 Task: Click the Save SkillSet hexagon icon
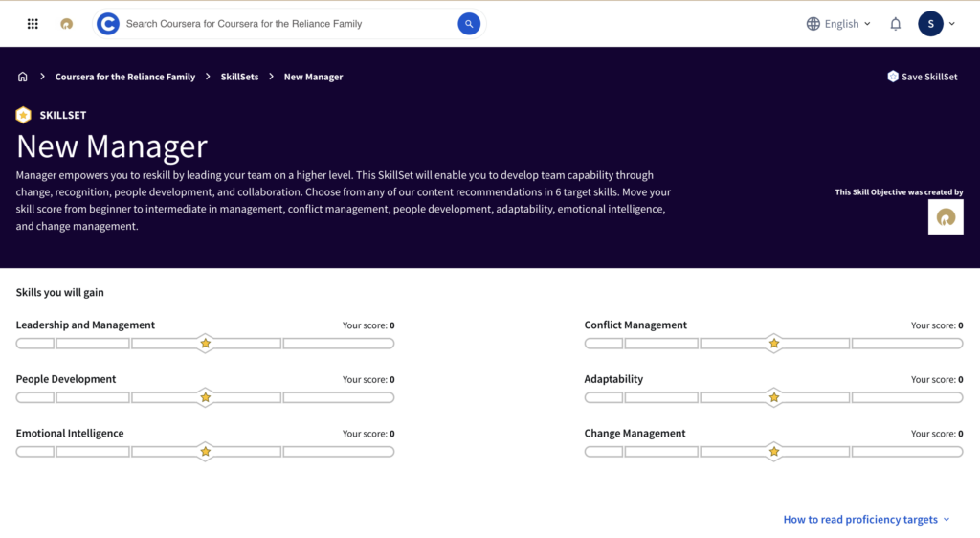pyautogui.click(x=893, y=77)
